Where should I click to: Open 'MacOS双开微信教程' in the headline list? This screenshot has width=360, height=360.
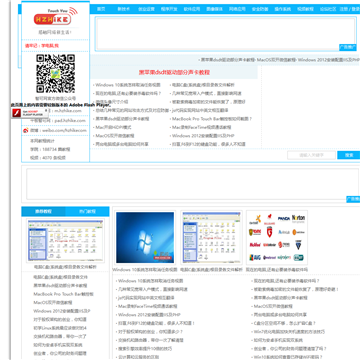[115, 136]
